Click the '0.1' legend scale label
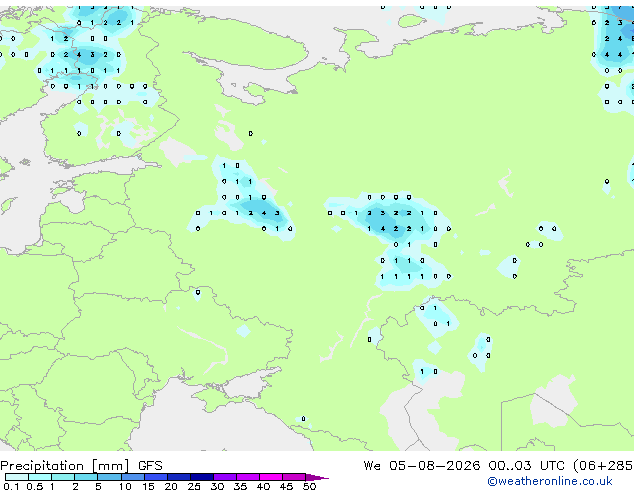 [11, 486]
